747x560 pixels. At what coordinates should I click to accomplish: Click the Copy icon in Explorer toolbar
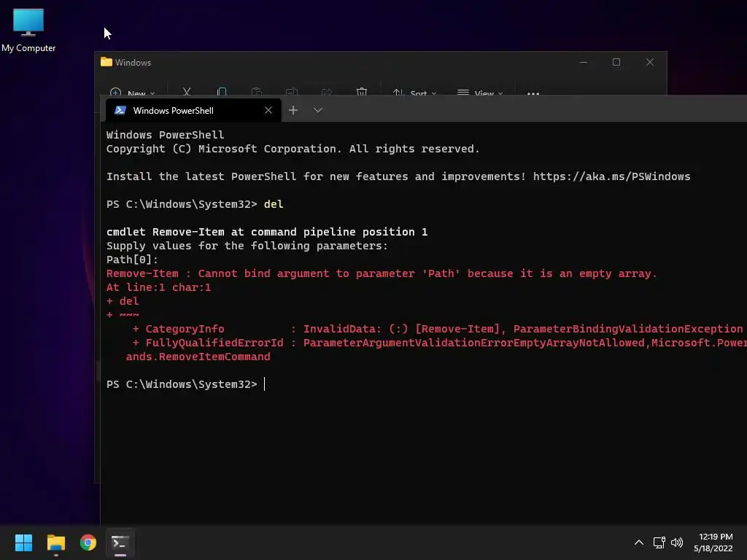pyautogui.click(x=222, y=91)
